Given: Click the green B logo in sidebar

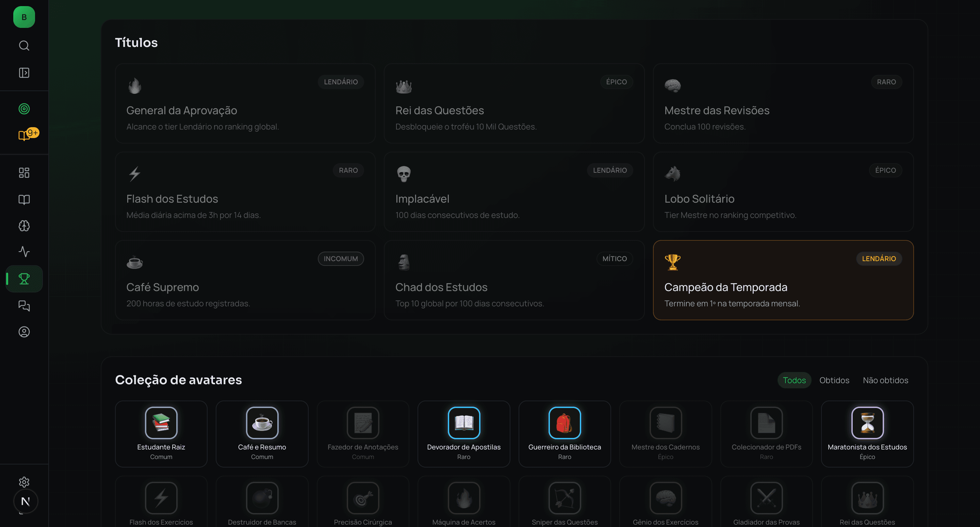Looking at the screenshot, I should [x=24, y=17].
